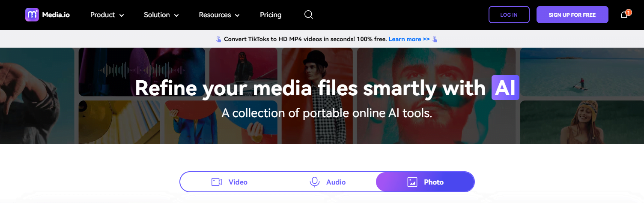Screen dimensions: 644x203
Task: Expand the Solution dropdown menu
Action: pos(161,15)
